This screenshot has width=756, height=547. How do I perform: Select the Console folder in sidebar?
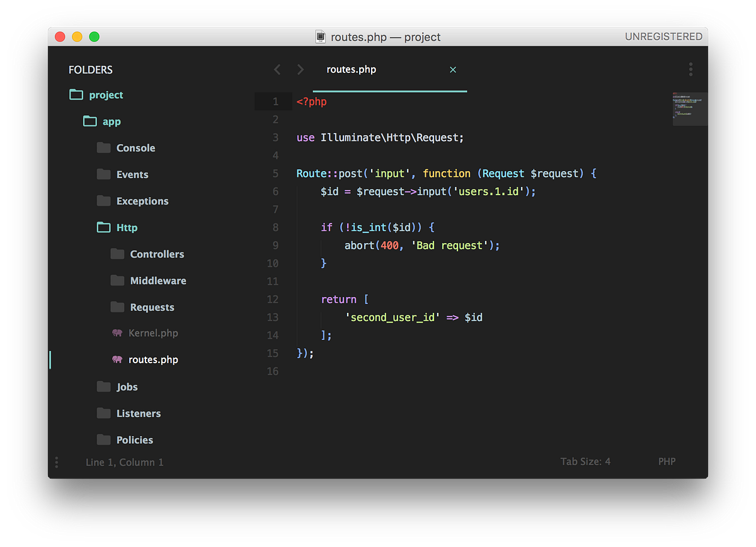[135, 148]
